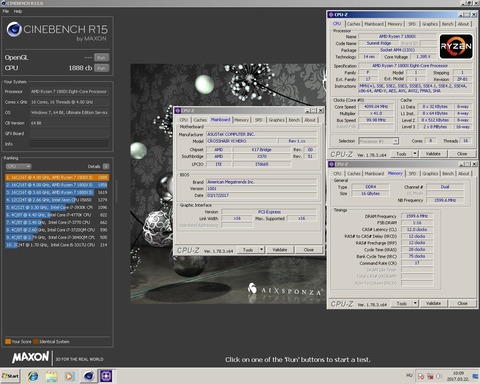
Task: Switch to Caches tab in Mainboard CPU-Z window
Action: tap(200, 120)
